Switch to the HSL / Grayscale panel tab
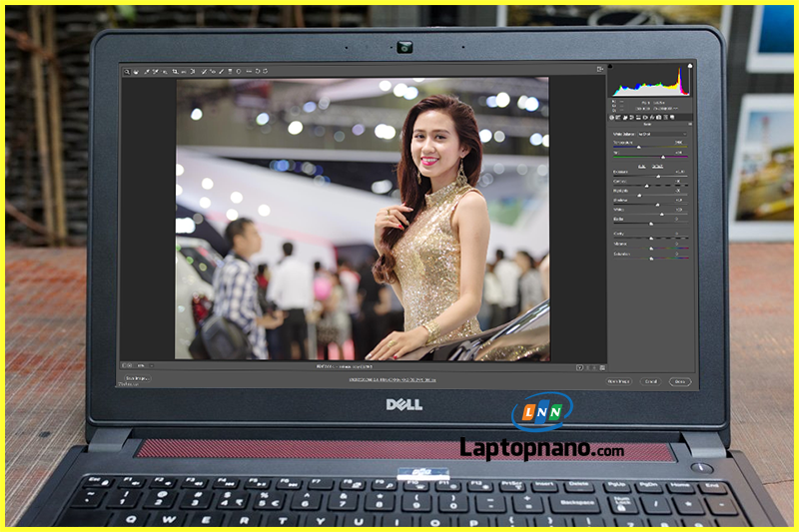 point(631,118)
